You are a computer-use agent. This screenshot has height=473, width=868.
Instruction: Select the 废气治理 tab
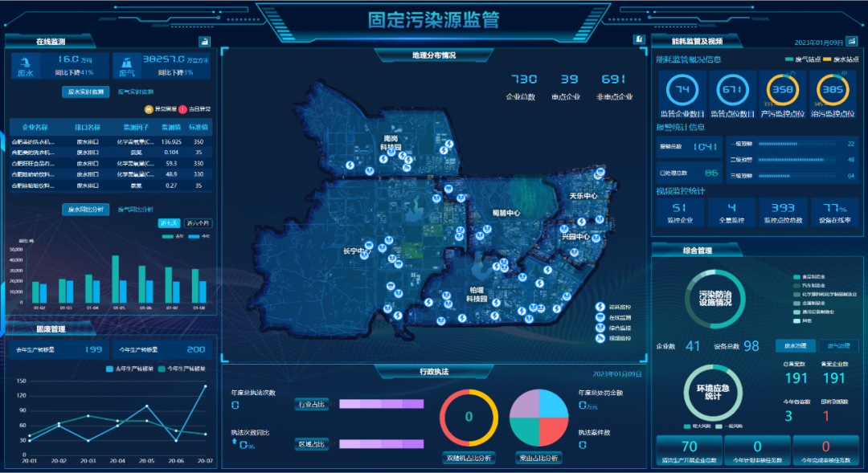[x=838, y=346]
